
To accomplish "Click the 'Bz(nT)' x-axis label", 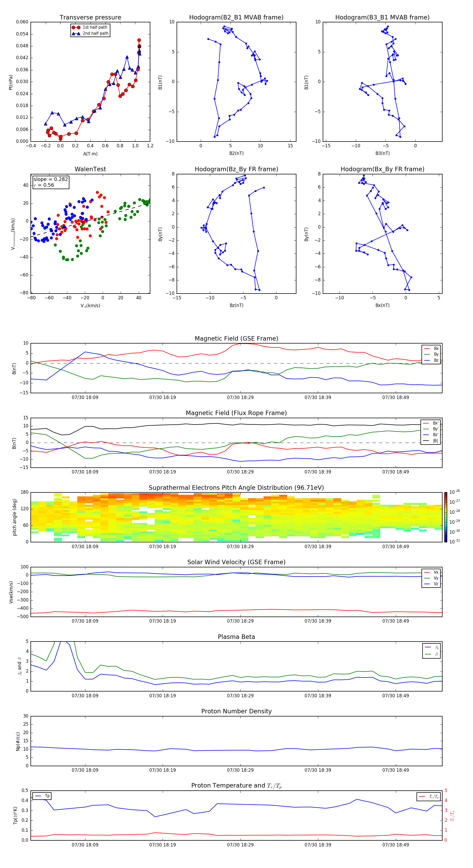I will pyautogui.click(x=236, y=305).
